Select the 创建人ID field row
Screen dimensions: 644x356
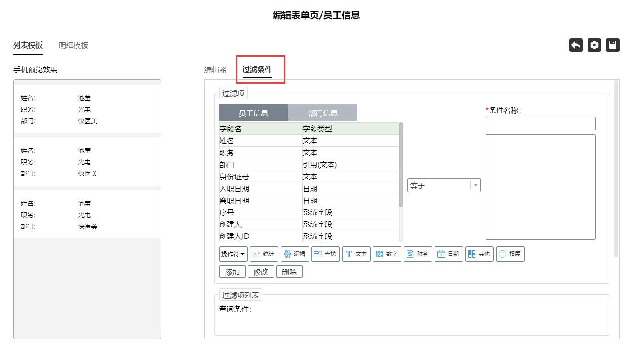tap(309, 236)
